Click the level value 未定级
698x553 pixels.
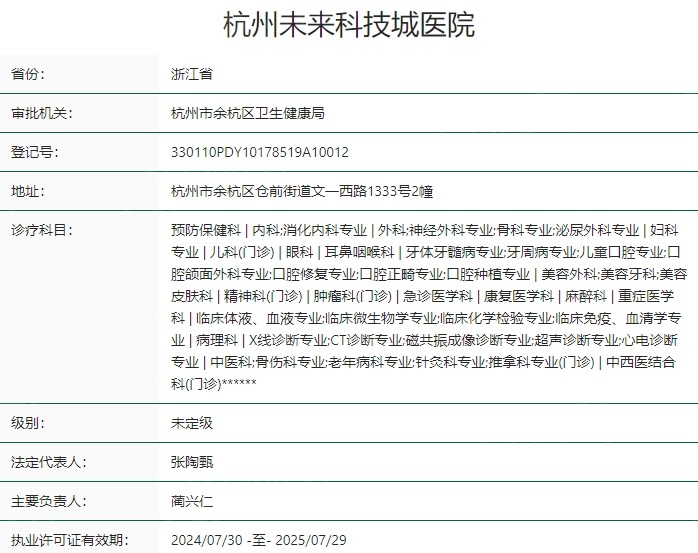coord(192,423)
